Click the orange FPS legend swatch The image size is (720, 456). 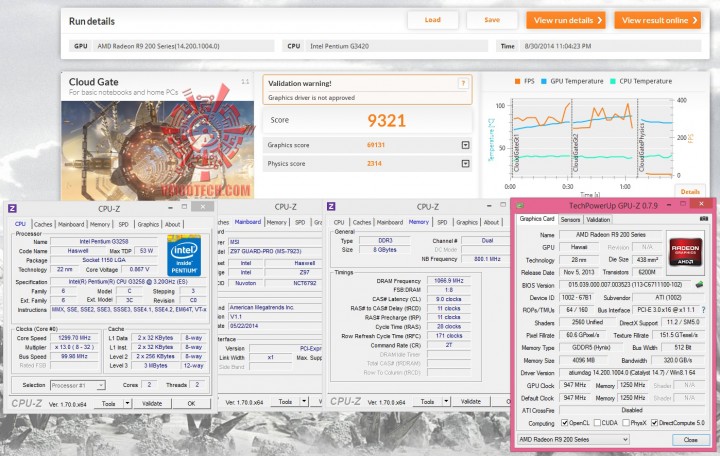point(518,81)
